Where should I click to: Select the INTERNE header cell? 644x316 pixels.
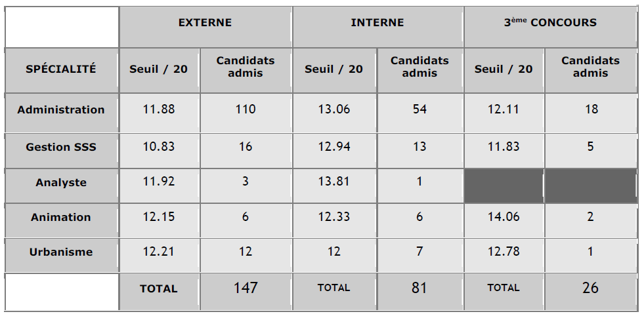point(377,23)
